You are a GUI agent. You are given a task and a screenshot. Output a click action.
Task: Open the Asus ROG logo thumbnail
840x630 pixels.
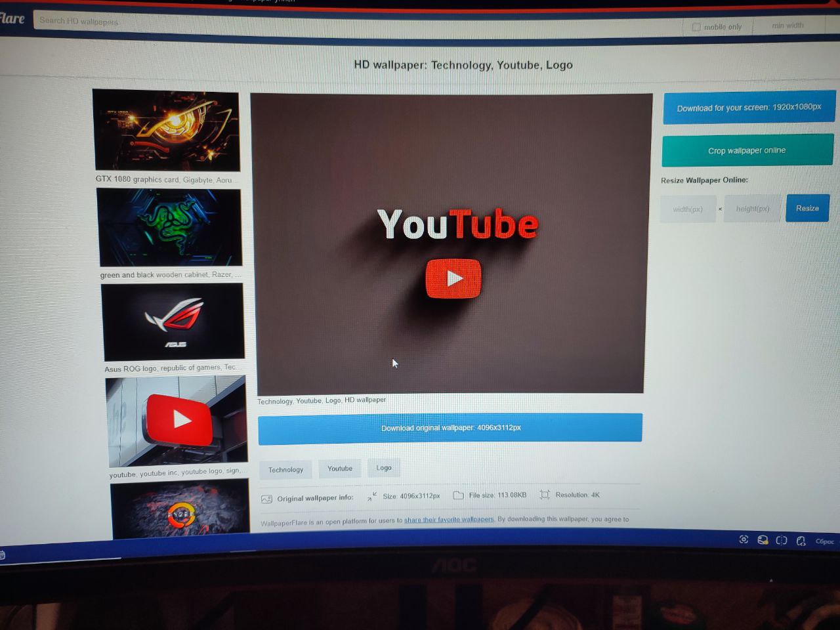click(x=173, y=322)
